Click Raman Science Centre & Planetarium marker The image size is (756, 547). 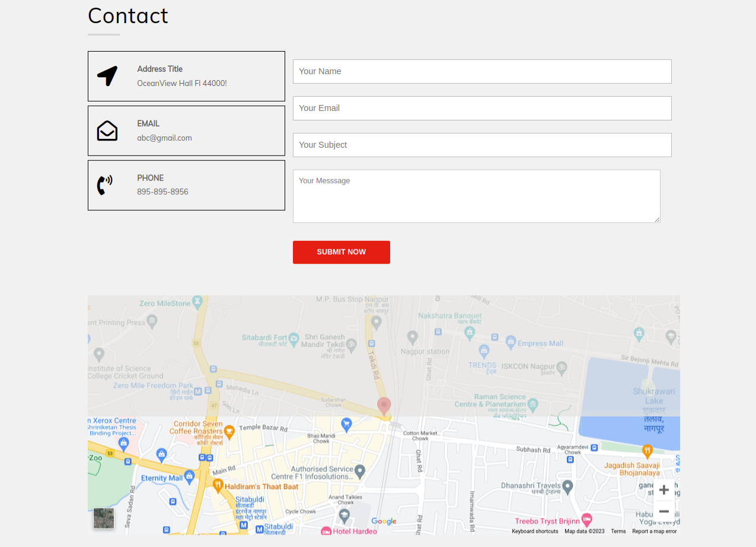pos(533,405)
